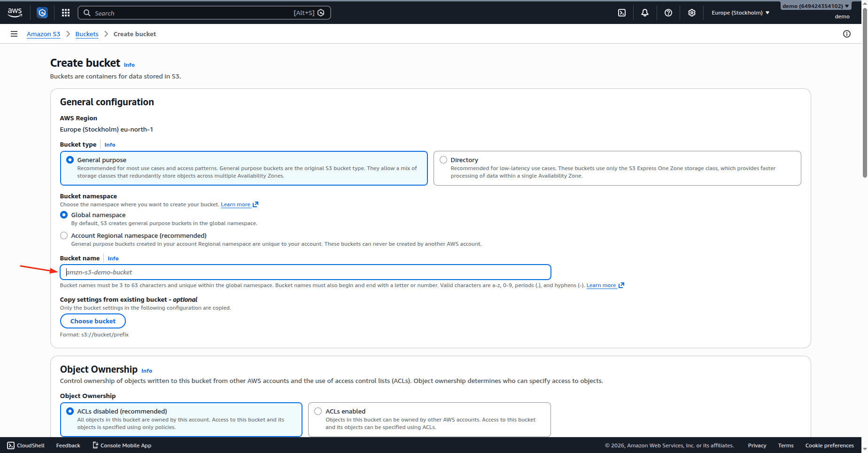The height and width of the screenshot is (453, 868).
Task: Focus the top Search box
Action: point(204,13)
